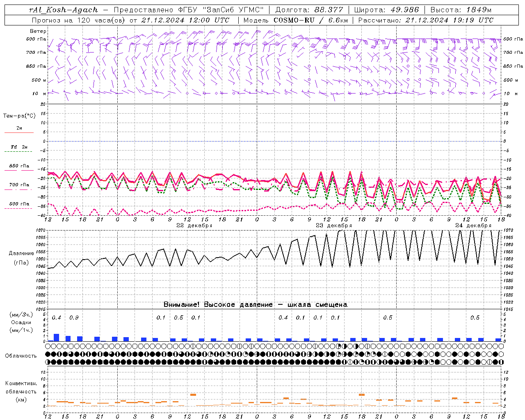The height and width of the screenshot is (420, 525).
Task: Click the 'Конвективн.' convective cloud label
Action: coord(21,383)
